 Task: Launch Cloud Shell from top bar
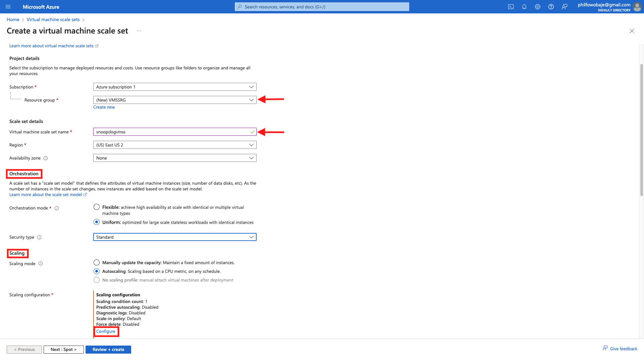pos(511,7)
